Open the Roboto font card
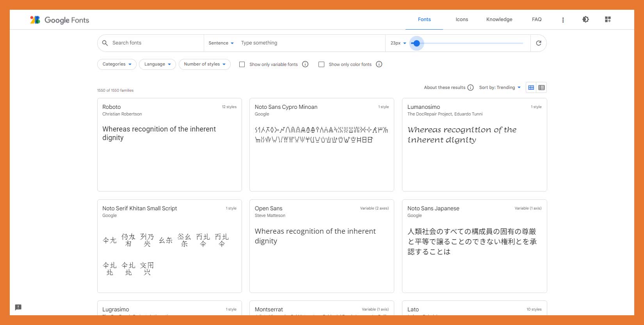Screen dimensions: 644x325 (169, 145)
